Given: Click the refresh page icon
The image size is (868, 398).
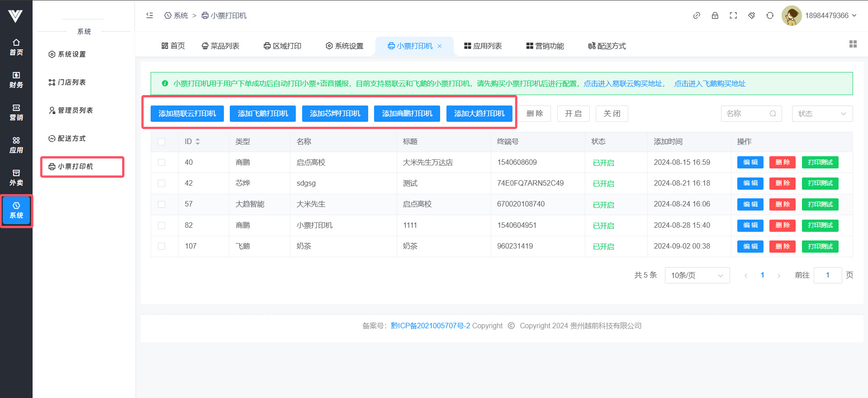Looking at the screenshot, I should click(x=770, y=15).
